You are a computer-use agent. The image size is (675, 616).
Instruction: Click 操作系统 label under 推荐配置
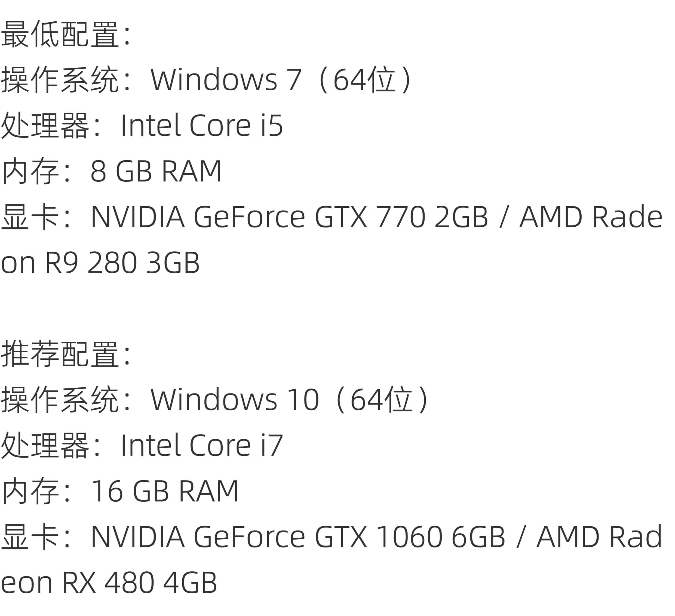[x=60, y=400]
